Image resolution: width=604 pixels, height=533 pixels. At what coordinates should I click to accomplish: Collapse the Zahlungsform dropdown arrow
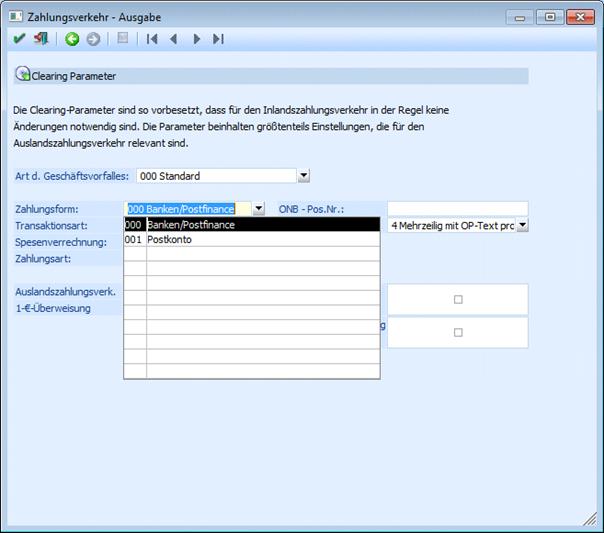pos(258,209)
